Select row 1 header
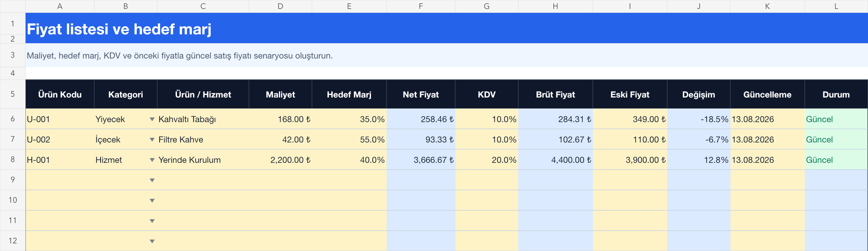 [13, 24]
